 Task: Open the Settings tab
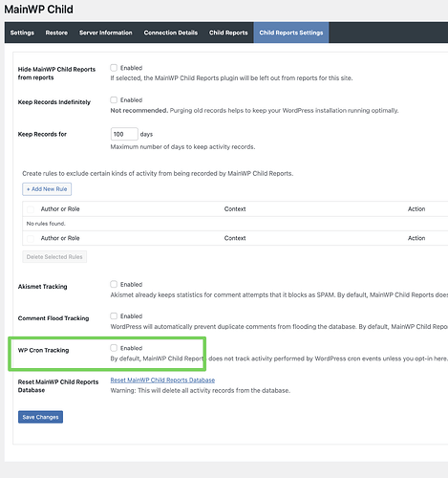[22, 33]
